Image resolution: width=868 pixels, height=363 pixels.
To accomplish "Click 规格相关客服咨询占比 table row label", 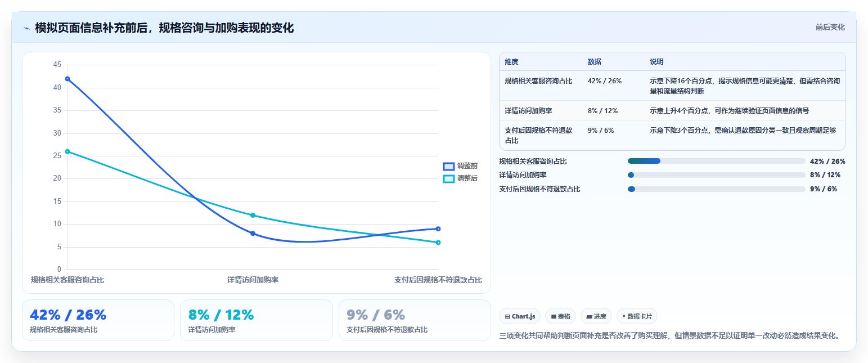I will [x=538, y=81].
